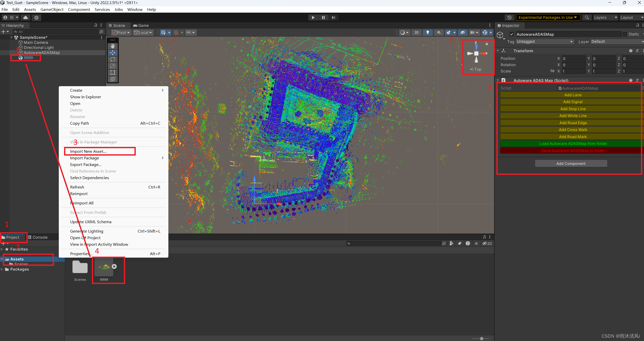Enable the Static checkbox
Image resolution: width=644 pixels, height=341 pixels.
pyautogui.click(x=625, y=34)
